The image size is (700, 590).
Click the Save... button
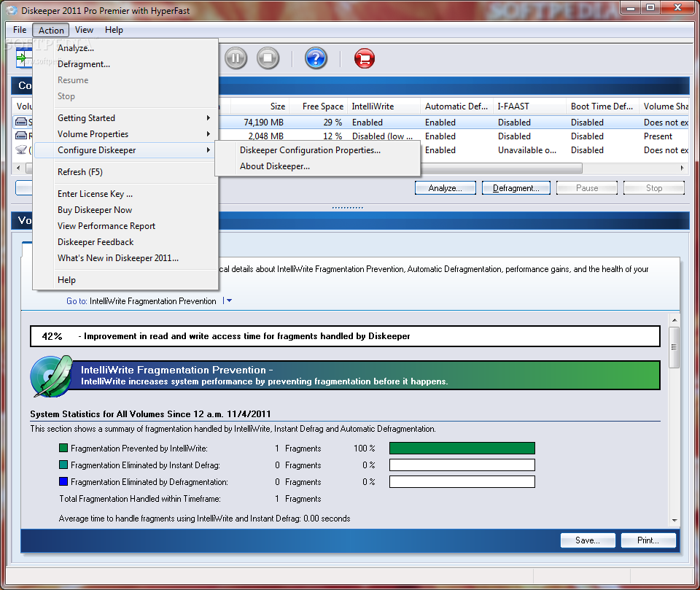(x=588, y=540)
